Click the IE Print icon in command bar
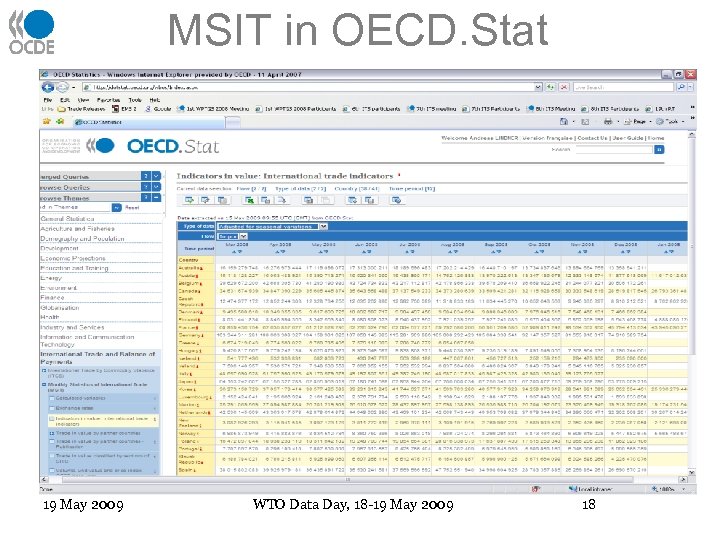Screen dimensions: 720x540 [608, 122]
